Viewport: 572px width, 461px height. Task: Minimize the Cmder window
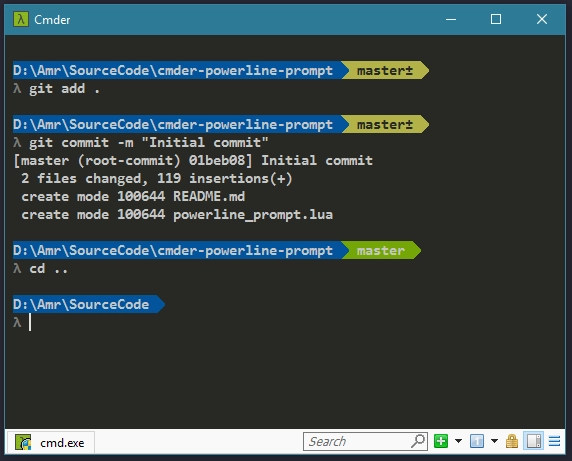[451, 19]
